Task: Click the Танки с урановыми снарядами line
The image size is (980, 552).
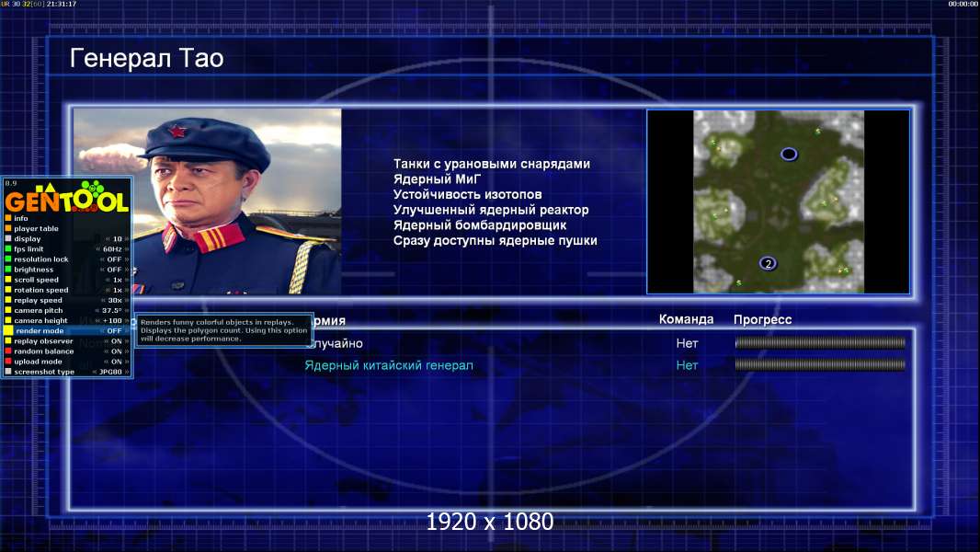Action: click(492, 164)
